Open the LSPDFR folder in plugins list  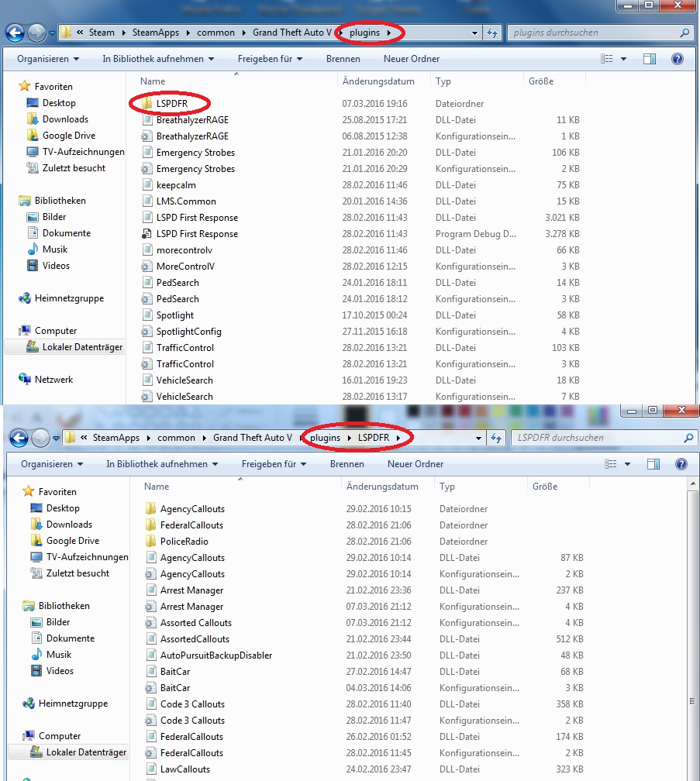(x=172, y=104)
